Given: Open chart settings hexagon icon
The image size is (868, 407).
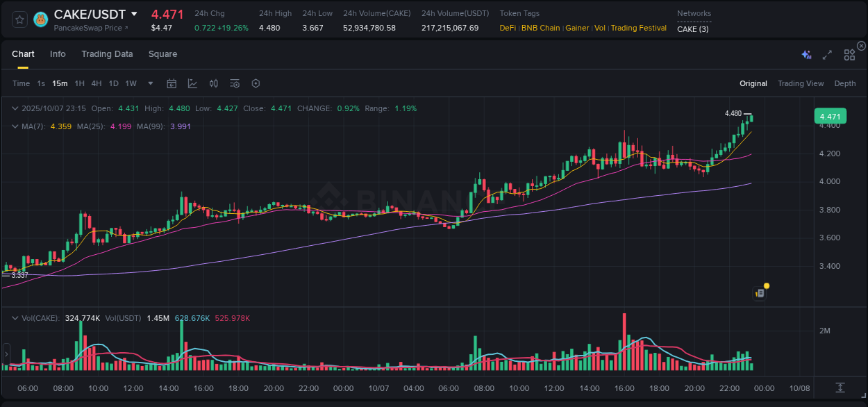Looking at the screenshot, I should click(256, 83).
